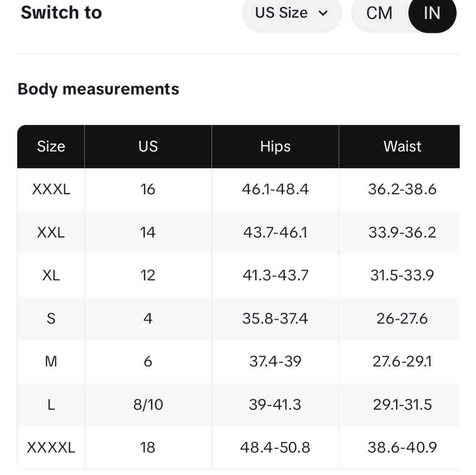Click the US column header

[148, 146]
